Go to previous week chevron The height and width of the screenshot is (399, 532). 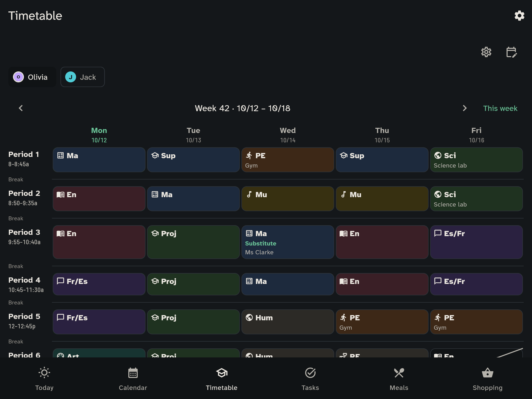[x=21, y=108]
